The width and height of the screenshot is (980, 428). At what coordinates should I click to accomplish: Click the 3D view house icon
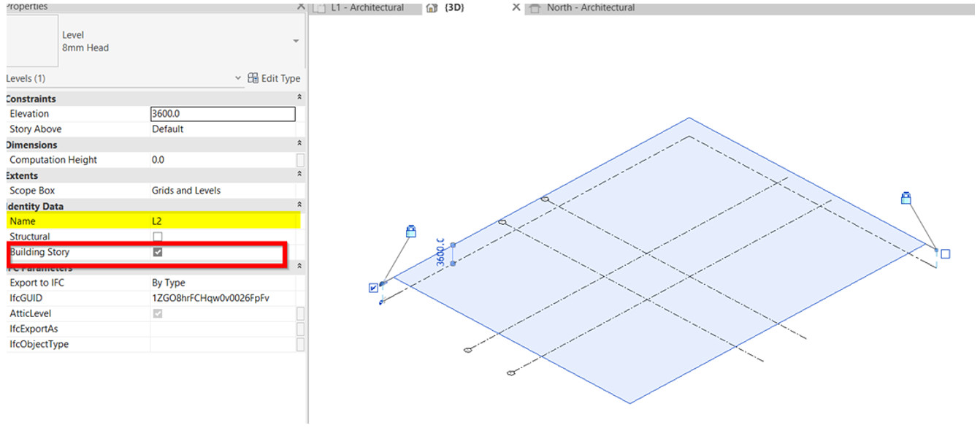432,7
